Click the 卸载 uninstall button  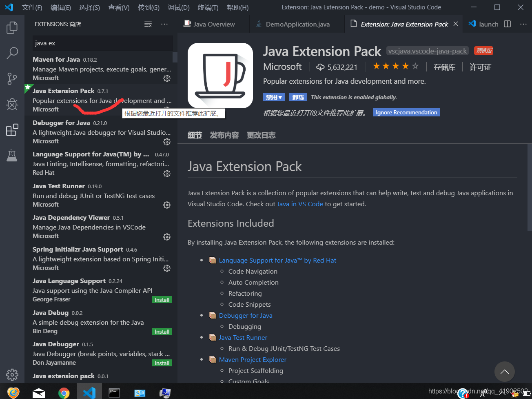[298, 97]
